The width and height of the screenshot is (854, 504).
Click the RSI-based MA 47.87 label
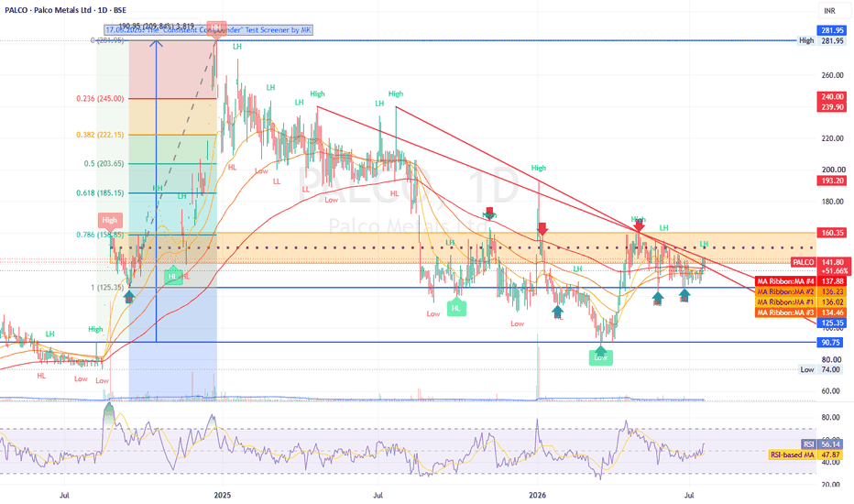pyautogui.click(x=807, y=455)
